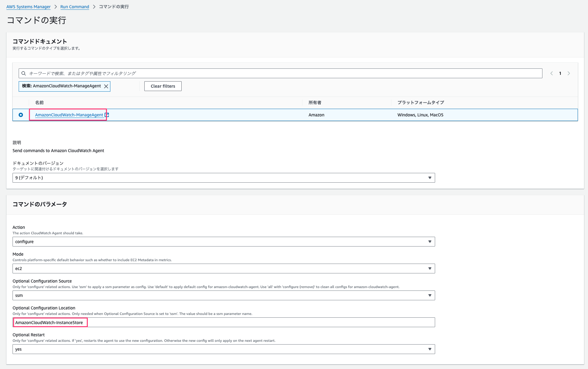Click external link icon beside ManageAgent
This screenshot has width=588, height=369.
click(107, 115)
